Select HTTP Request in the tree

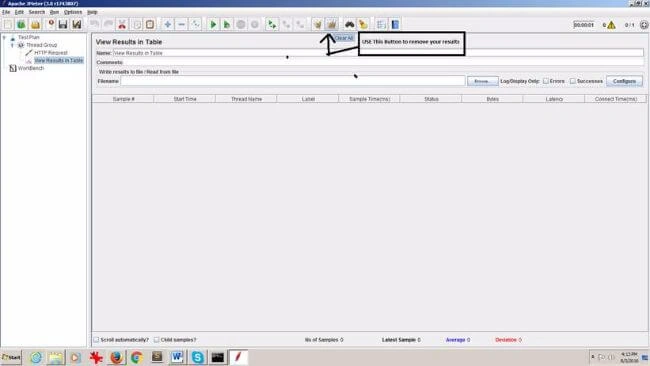(x=51, y=53)
